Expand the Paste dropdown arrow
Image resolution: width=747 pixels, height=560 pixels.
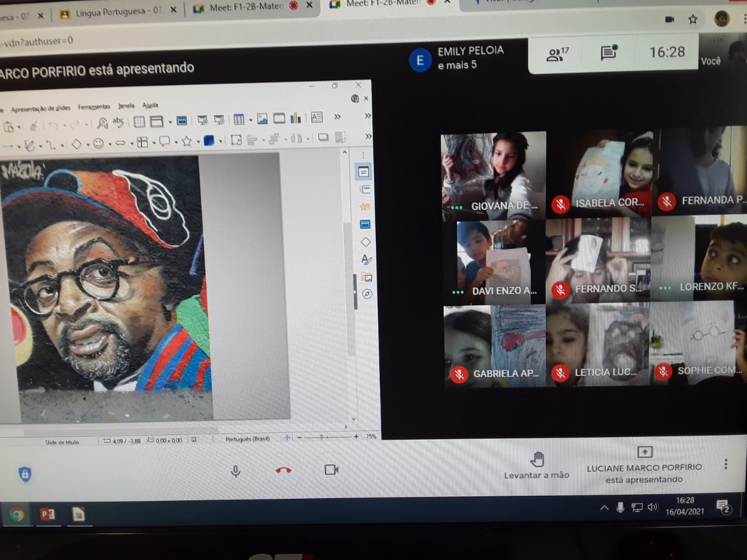(x=19, y=127)
